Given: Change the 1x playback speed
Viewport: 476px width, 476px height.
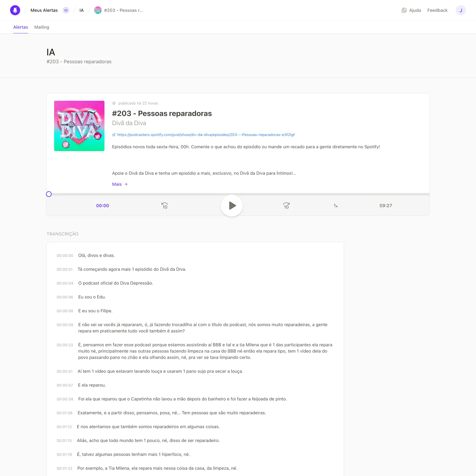Looking at the screenshot, I should click(336, 206).
